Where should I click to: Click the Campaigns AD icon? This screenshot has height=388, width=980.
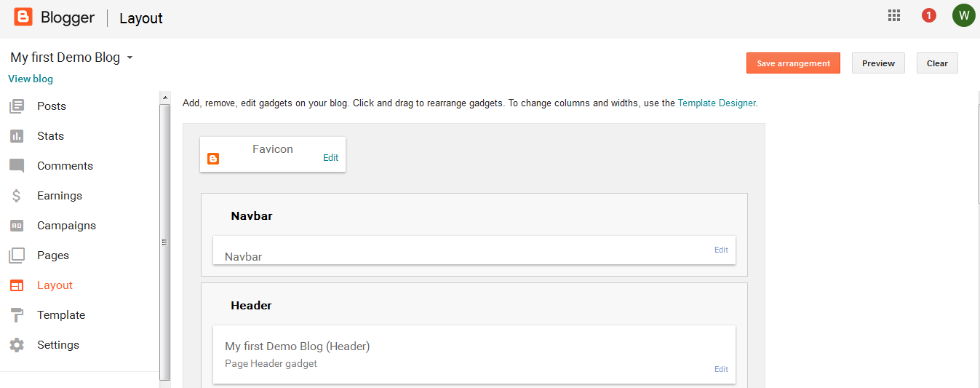[x=17, y=226]
